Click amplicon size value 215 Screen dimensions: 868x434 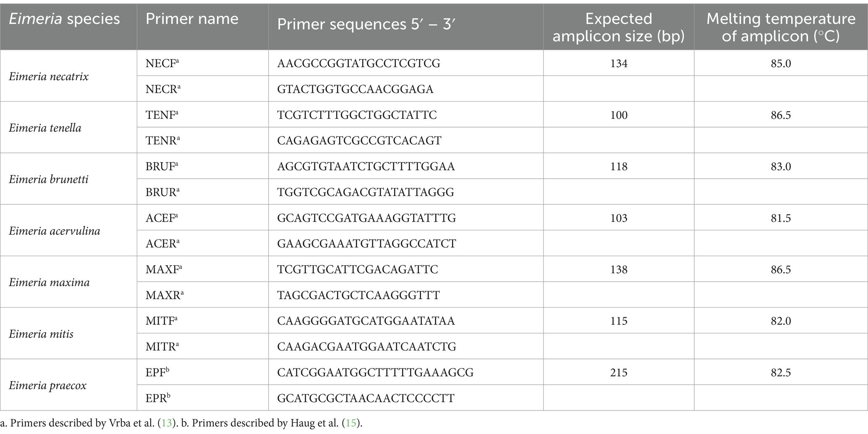coord(619,372)
